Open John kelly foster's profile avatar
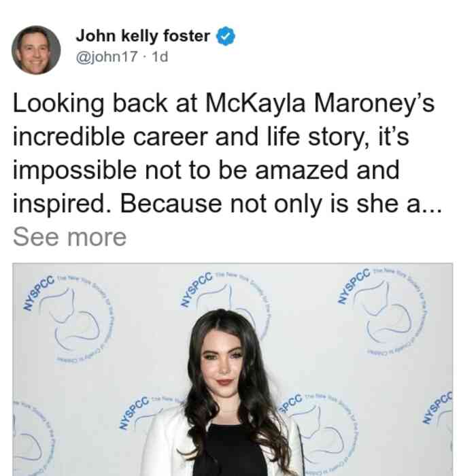476x476 pixels. click(36, 50)
